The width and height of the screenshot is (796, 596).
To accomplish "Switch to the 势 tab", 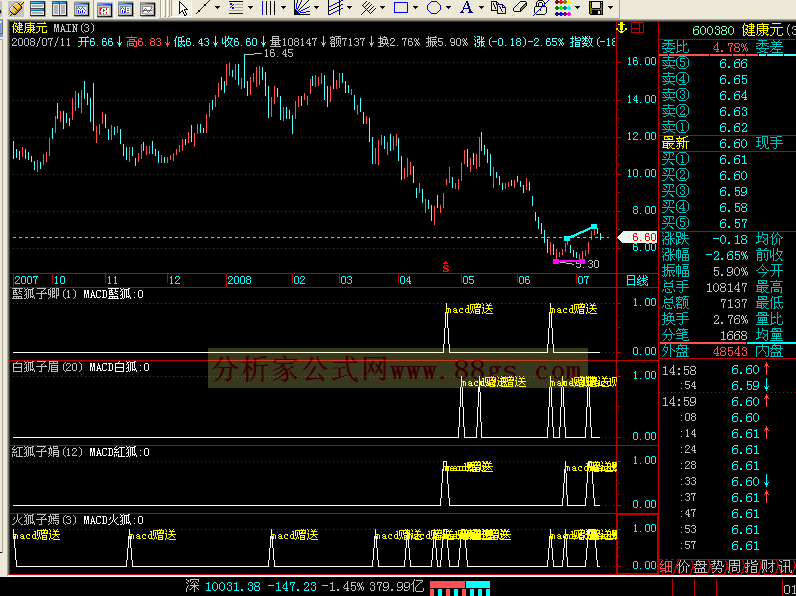I will point(718,567).
